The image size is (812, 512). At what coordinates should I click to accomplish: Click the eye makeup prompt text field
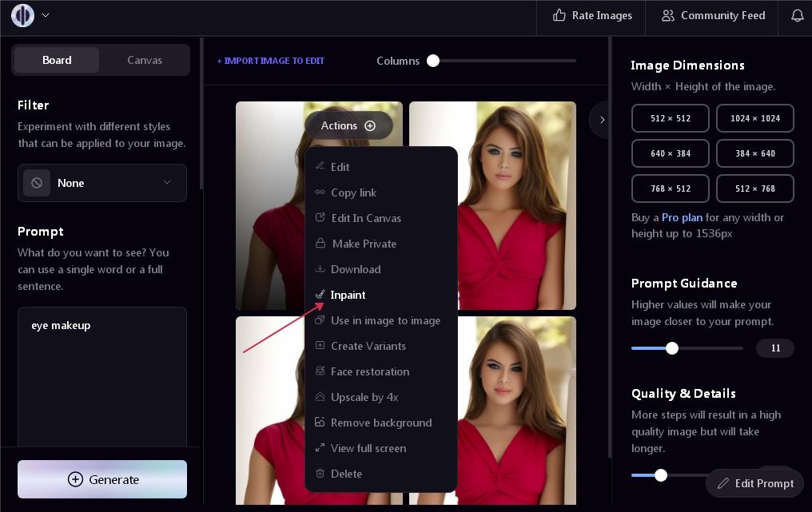click(x=102, y=375)
